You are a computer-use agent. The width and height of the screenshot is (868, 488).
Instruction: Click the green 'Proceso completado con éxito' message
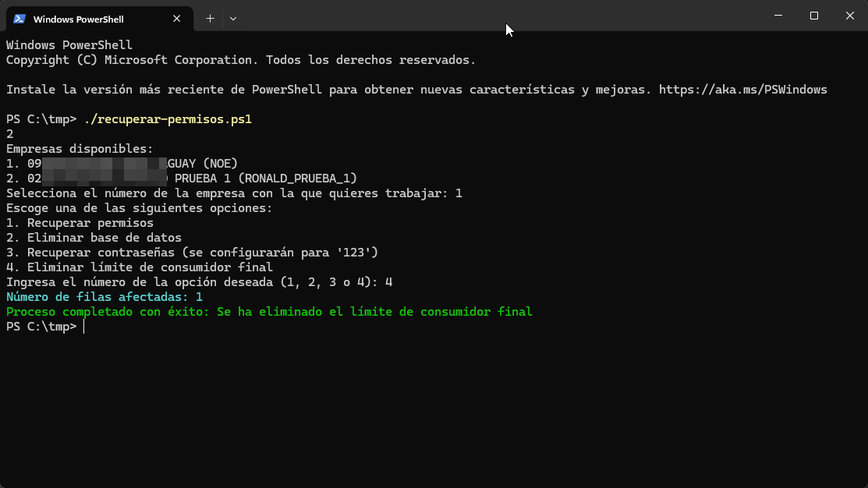269,312
